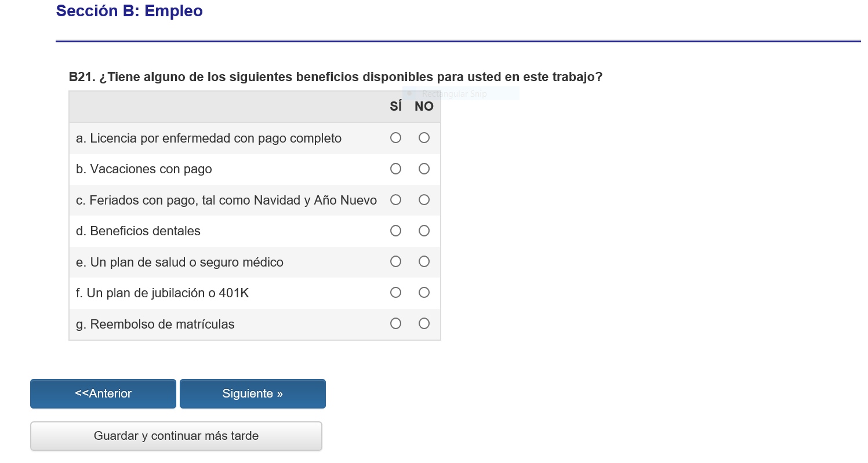Click the <<Anterior button

pos(103,394)
